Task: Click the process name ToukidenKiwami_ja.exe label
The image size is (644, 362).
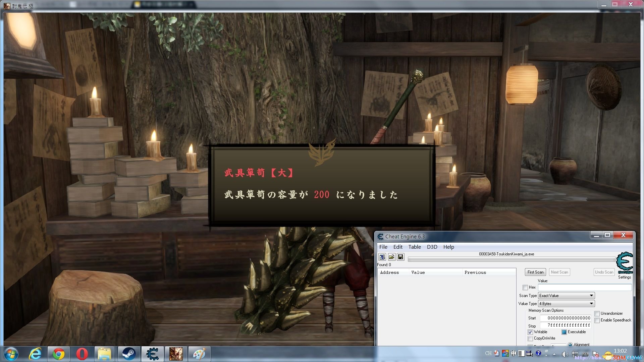Action: click(506, 254)
